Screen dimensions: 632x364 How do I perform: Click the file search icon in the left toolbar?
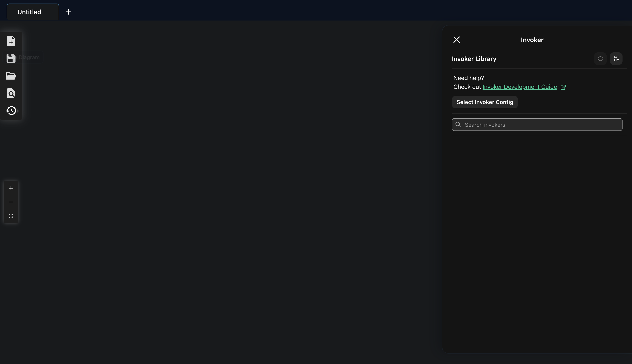[11, 93]
